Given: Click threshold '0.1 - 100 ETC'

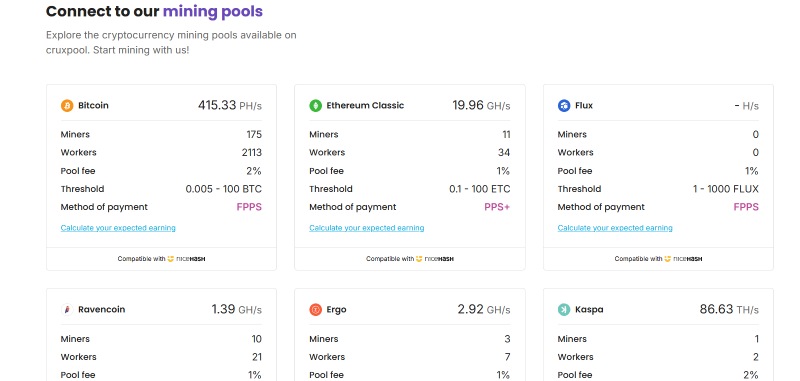Looking at the screenshot, I should pos(480,189).
